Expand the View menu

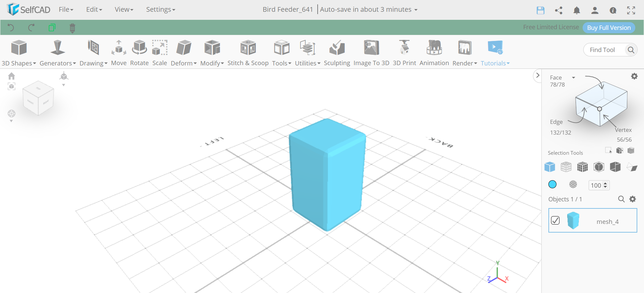(x=124, y=9)
